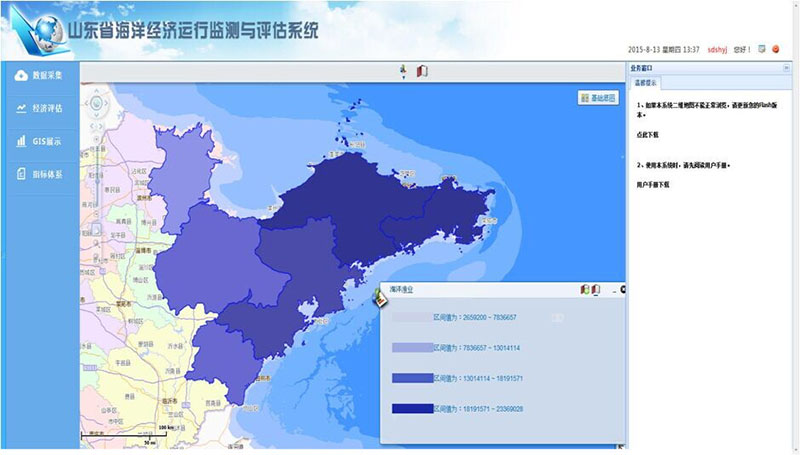
Task: Open the 经济评估 economic evaluation section
Action: pos(39,108)
